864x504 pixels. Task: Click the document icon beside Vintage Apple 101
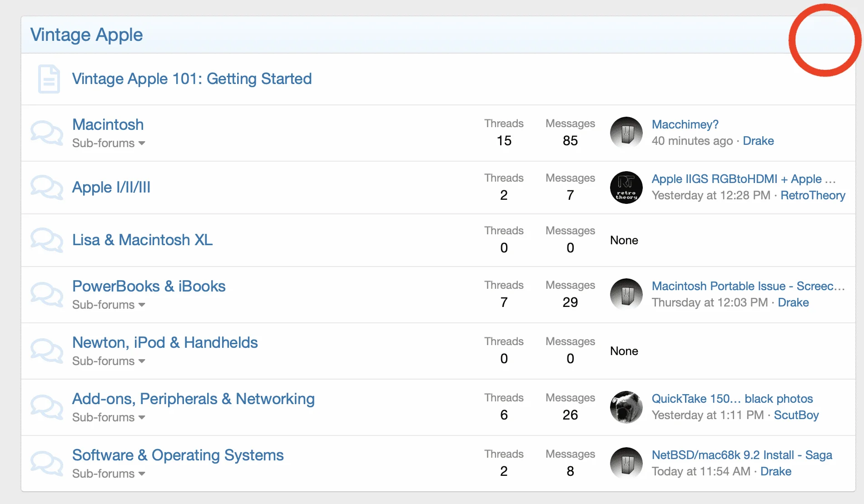(x=49, y=79)
